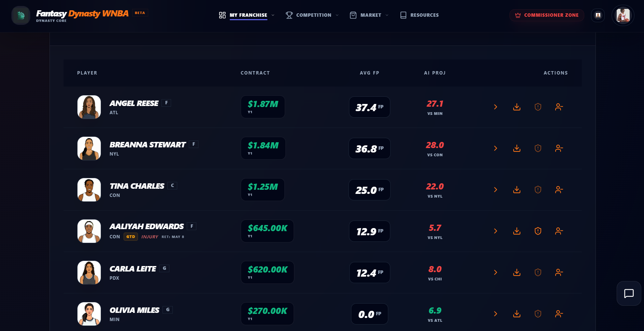
Task: Click download icon in Tina Charles row
Action: [517, 190]
